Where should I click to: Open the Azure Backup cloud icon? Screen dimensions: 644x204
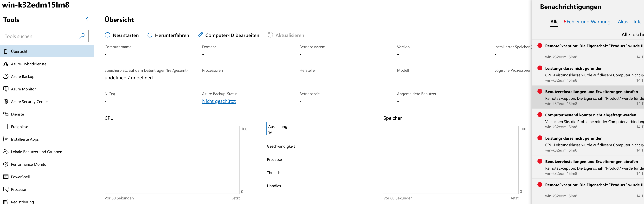pos(6,76)
